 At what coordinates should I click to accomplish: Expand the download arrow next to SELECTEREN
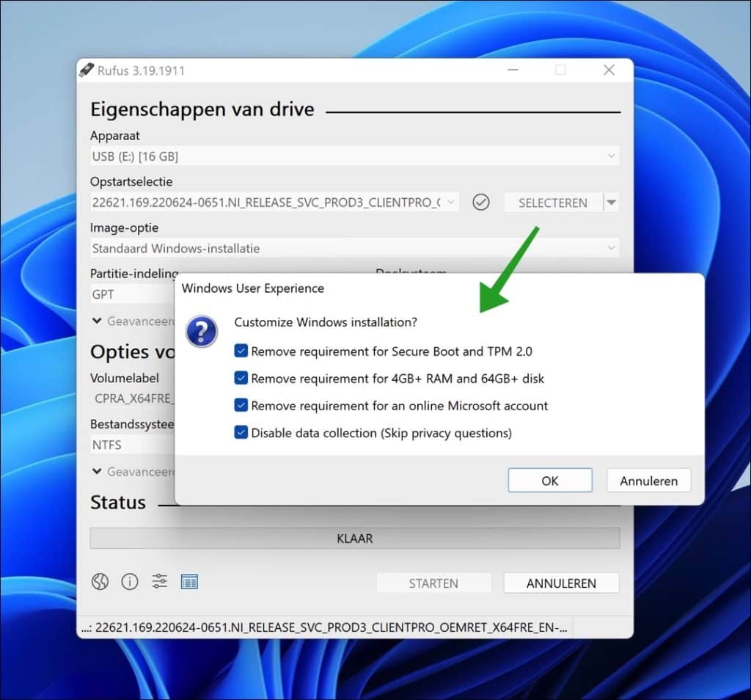pyautogui.click(x=611, y=202)
